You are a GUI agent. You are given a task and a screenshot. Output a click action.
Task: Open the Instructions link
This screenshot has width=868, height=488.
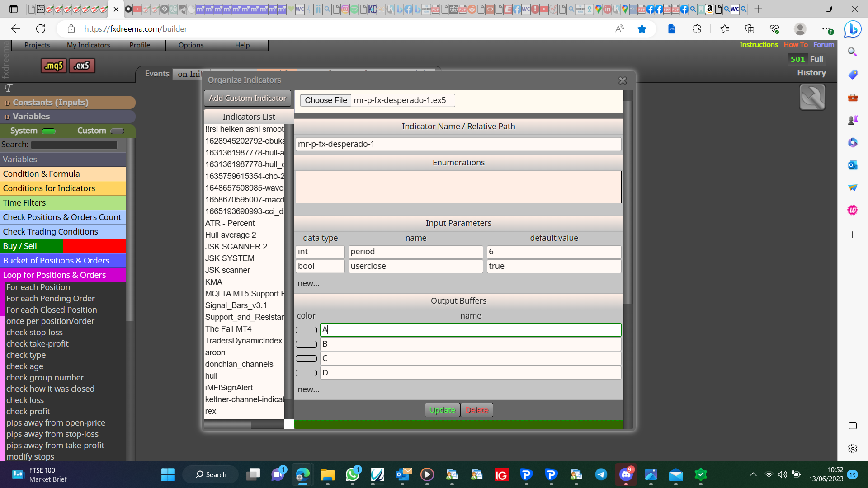tap(759, 45)
